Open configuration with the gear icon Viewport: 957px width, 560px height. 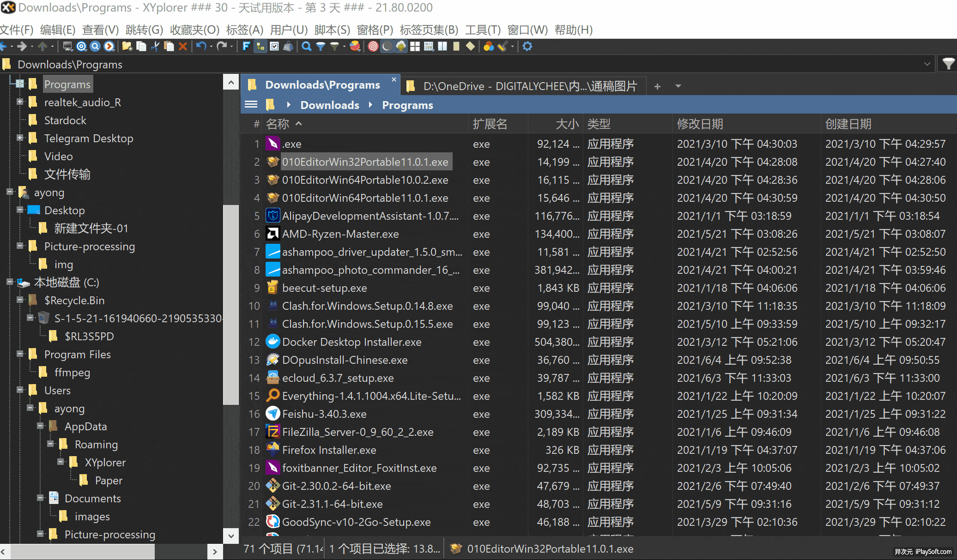(x=527, y=46)
